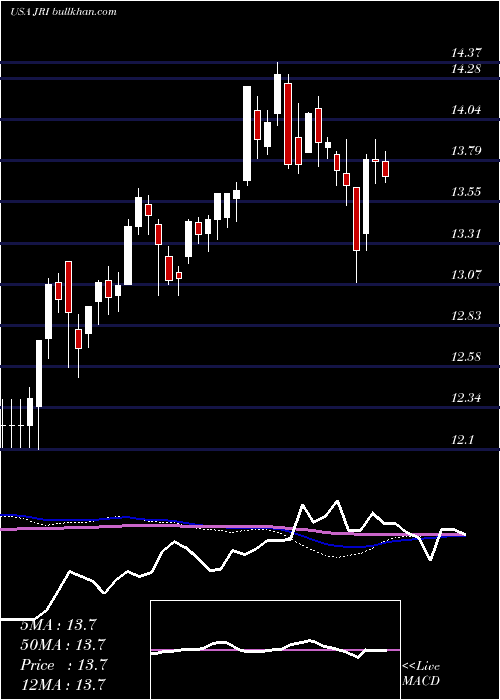This screenshot has height=700, width=500.
Task: Click the 12.83 price label
Action: click(467, 316)
